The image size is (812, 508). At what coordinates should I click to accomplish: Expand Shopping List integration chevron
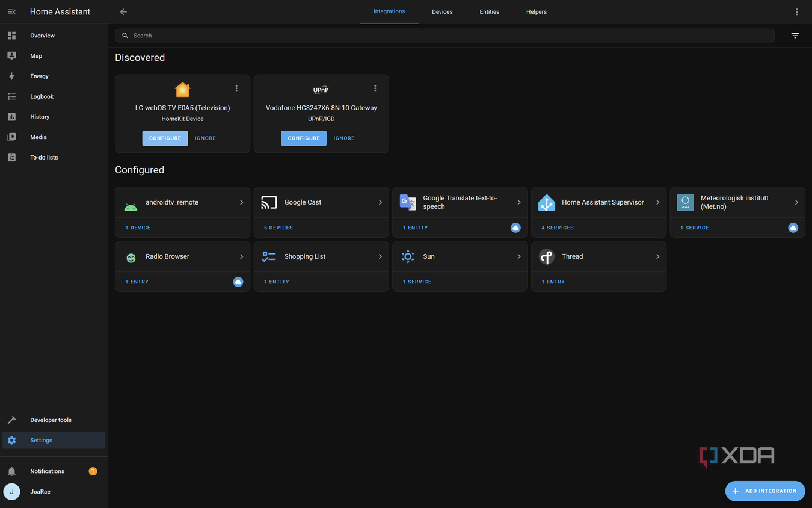[x=380, y=256]
